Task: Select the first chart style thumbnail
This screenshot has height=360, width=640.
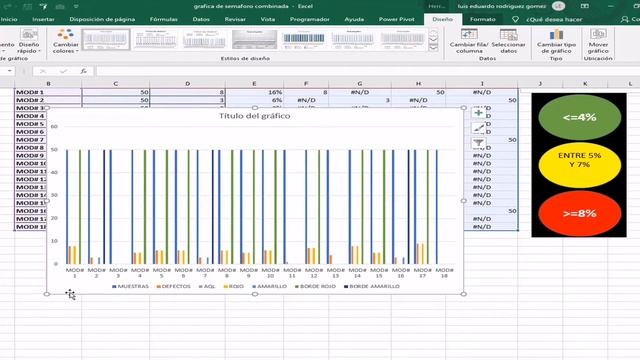Action: click(106, 40)
